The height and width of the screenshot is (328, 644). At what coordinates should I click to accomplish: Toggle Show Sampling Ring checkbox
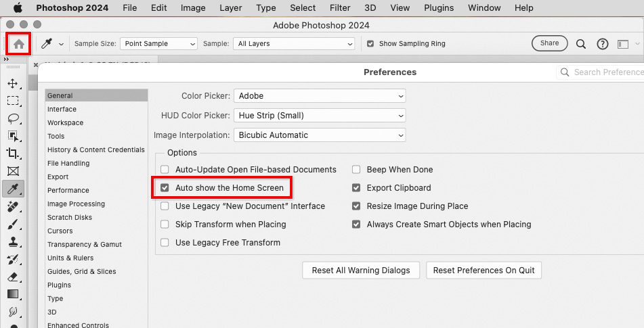(370, 43)
